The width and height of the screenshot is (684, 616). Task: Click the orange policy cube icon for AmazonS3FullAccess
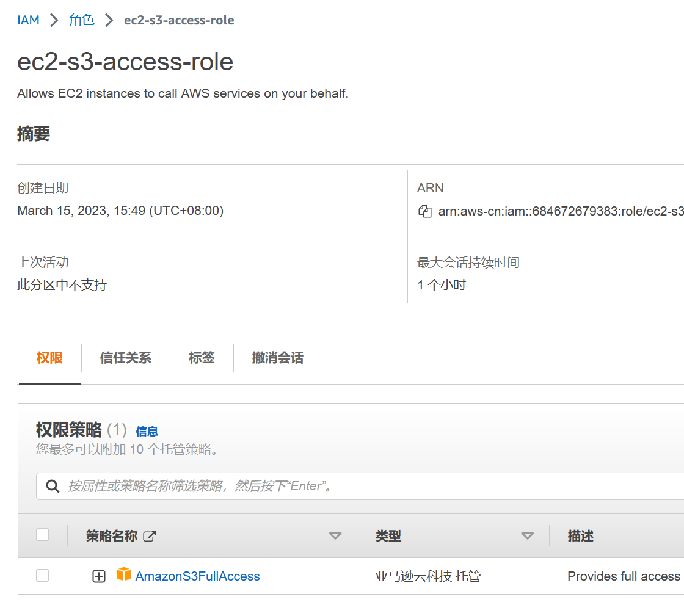click(x=124, y=574)
